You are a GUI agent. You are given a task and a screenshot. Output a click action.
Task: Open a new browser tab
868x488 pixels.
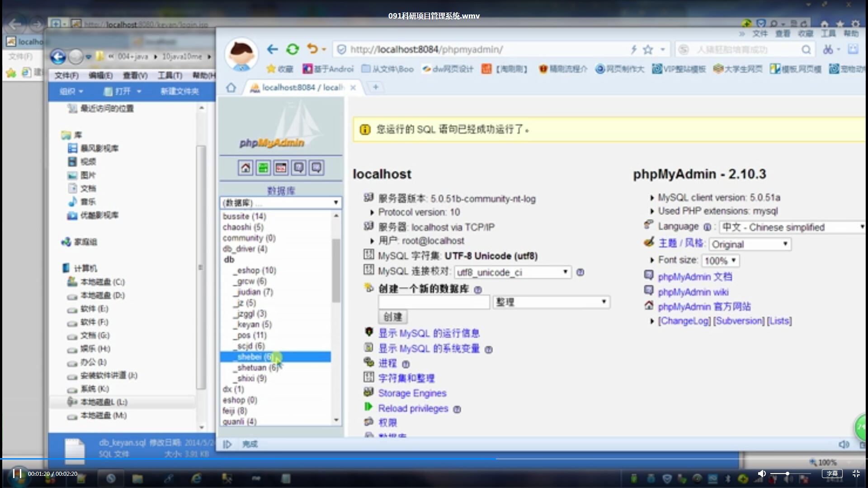point(375,87)
